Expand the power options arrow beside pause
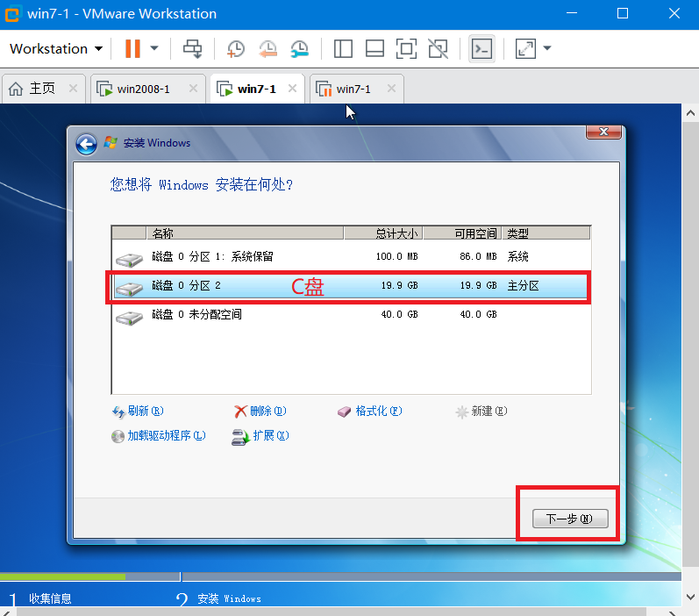 (x=154, y=48)
